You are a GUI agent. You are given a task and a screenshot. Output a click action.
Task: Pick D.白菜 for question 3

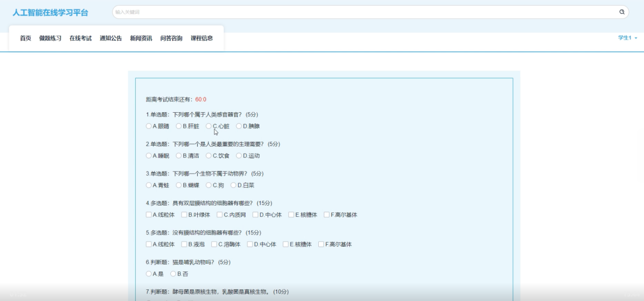(x=233, y=185)
